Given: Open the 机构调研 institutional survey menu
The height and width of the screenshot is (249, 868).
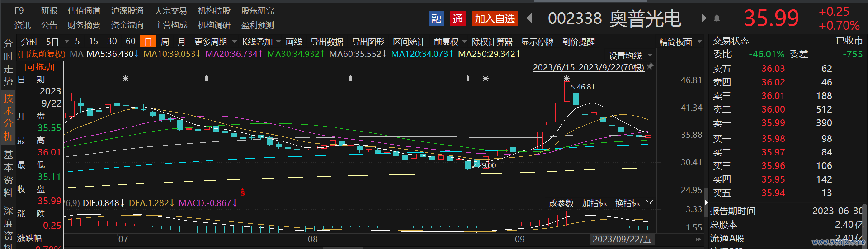Looking at the screenshot, I should [x=214, y=25].
